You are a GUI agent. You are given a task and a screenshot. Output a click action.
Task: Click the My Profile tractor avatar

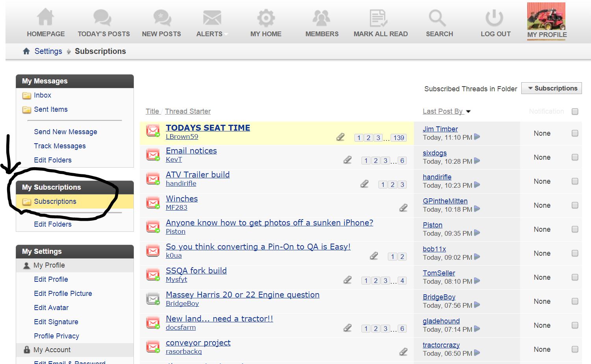point(546,17)
